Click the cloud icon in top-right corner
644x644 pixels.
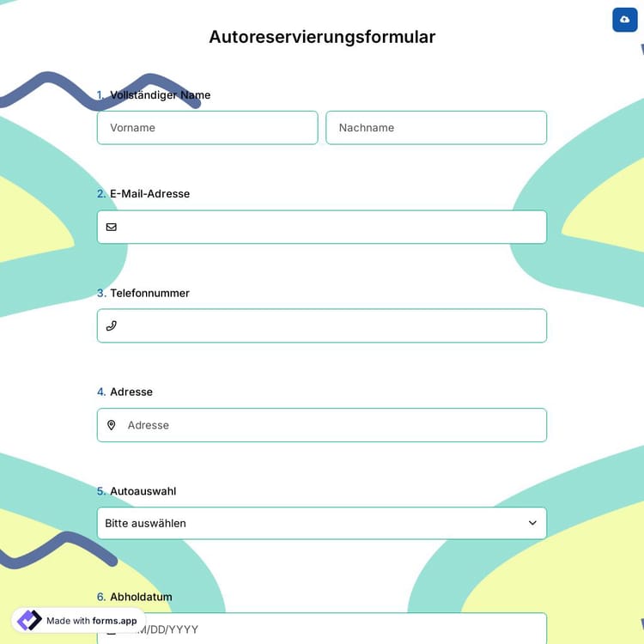[624, 20]
